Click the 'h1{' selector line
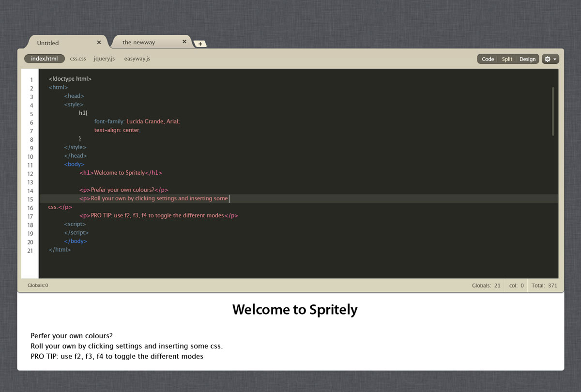The height and width of the screenshot is (392, 581). click(83, 113)
